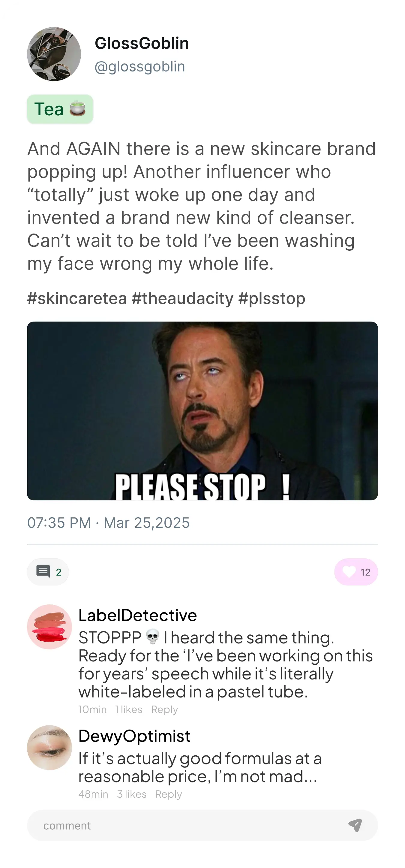Open GlossGoblin's profile avatar
The height and width of the screenshot is (868, 405).
(54, 54)
